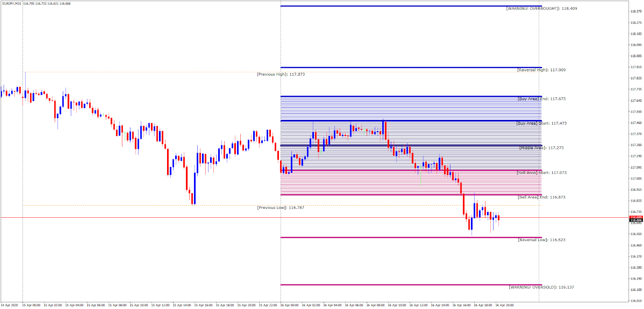
Task: Select the Reversal High 117.909 label
Action: 541,70
